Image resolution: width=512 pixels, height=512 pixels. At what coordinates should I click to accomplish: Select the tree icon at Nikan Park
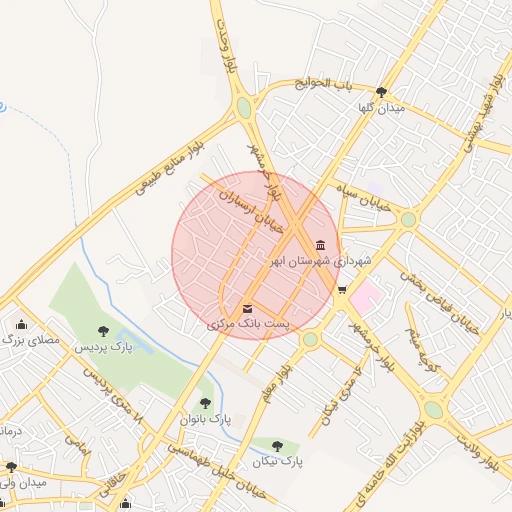tap(277, 446)
